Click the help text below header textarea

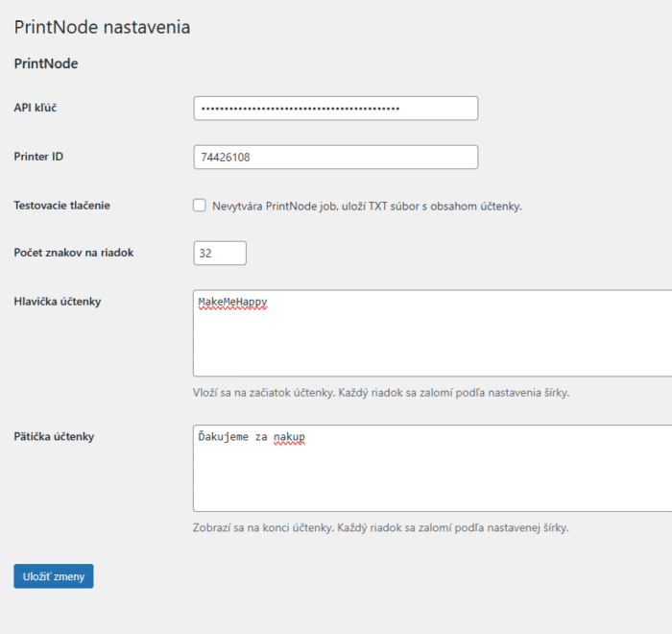point(387,392)
